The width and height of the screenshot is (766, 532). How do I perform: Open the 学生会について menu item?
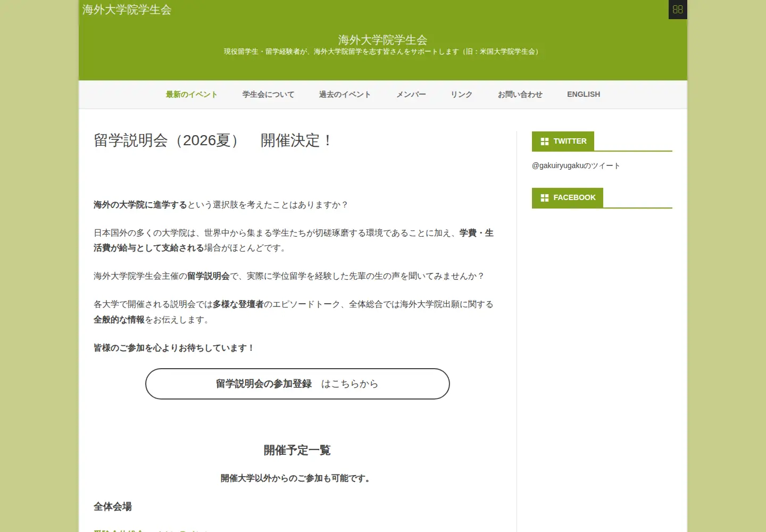coord(268,95)
